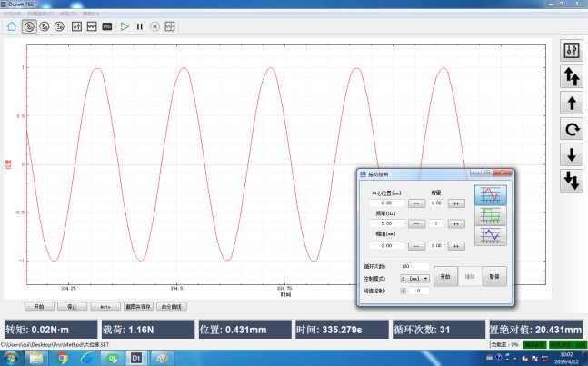Click the 开始 button in the vibration control dialog
Screen dimensions: 588x366
pos(444,275)
